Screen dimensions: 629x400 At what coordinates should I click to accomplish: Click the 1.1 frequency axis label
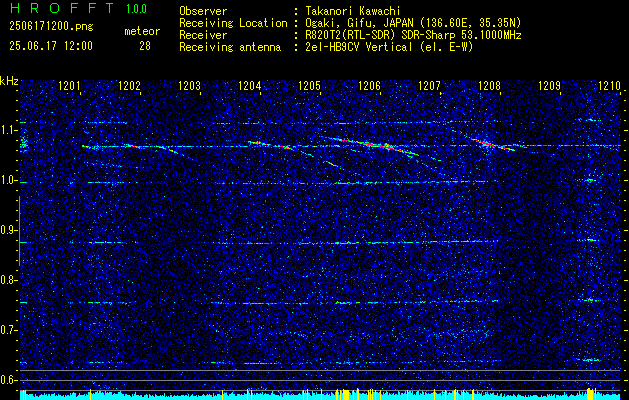coord(8,130)
